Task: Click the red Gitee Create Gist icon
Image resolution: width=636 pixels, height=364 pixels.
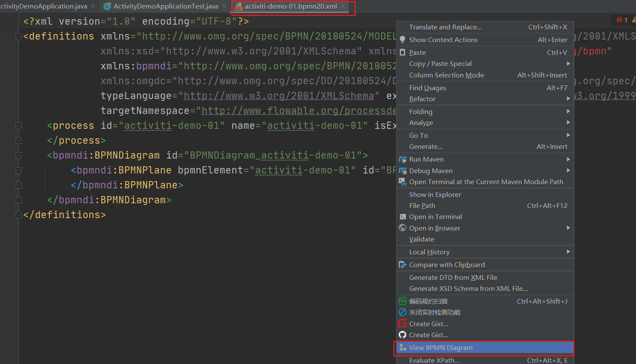Action: [x=402, y=324]
